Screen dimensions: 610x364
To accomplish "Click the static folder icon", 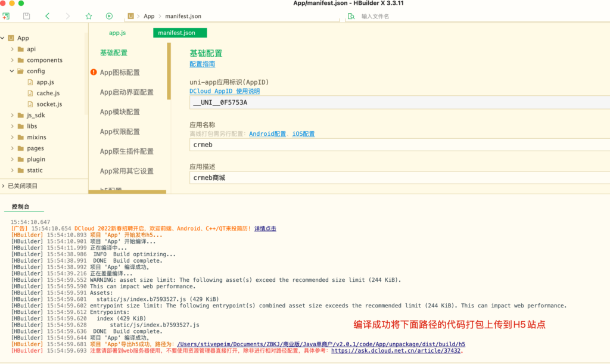I will 21,170.
